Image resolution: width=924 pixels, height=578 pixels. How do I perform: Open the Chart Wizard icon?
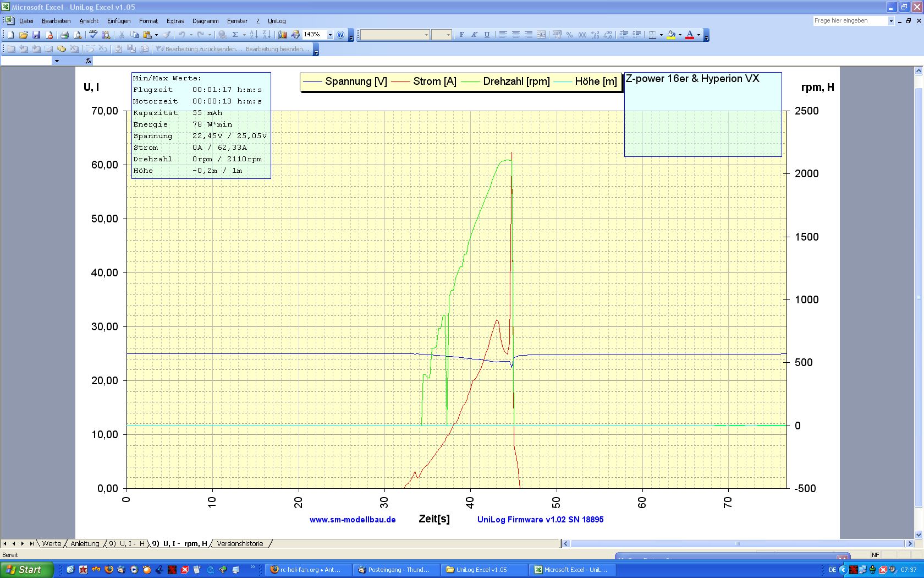pyautogui.click(x=283, y=35)
